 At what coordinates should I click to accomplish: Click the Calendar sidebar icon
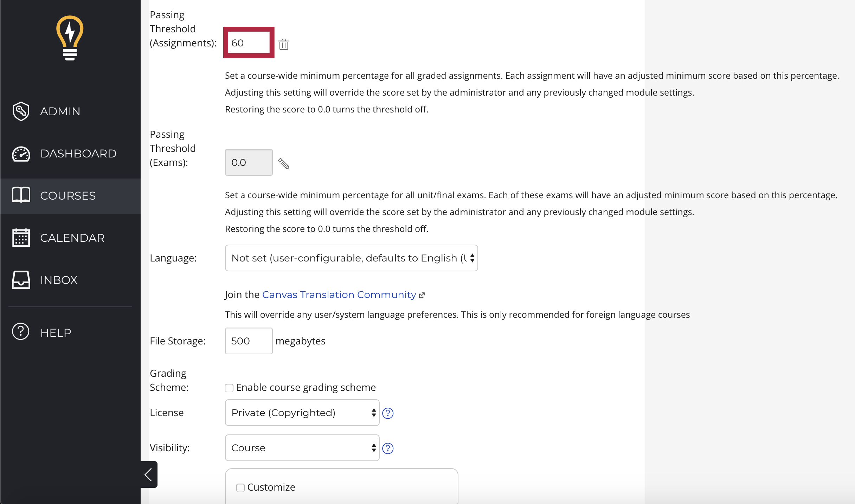pos(20,237)
